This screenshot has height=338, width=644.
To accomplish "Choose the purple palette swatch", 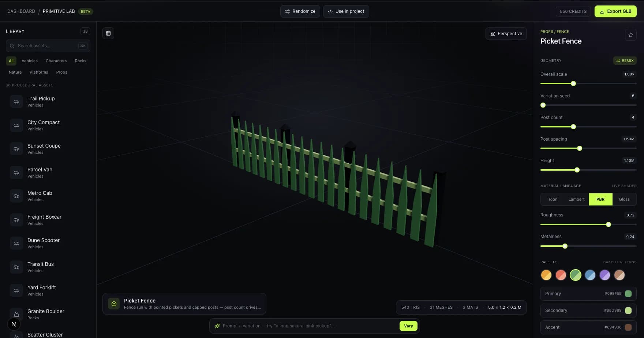I will [605, 275].
